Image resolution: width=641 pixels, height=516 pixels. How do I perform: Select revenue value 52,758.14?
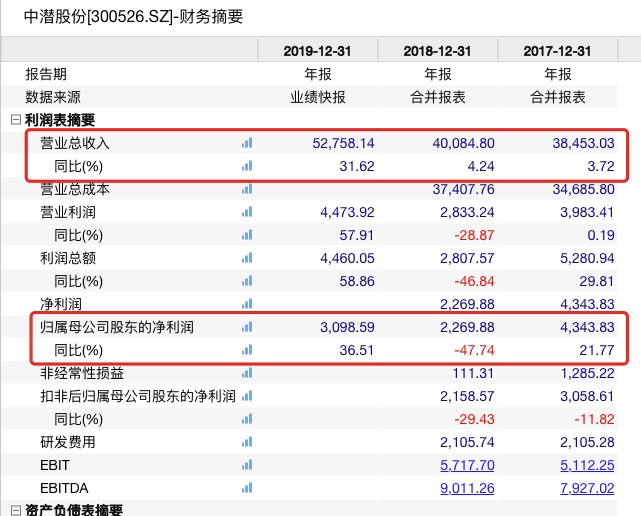[x=343, y=143]
